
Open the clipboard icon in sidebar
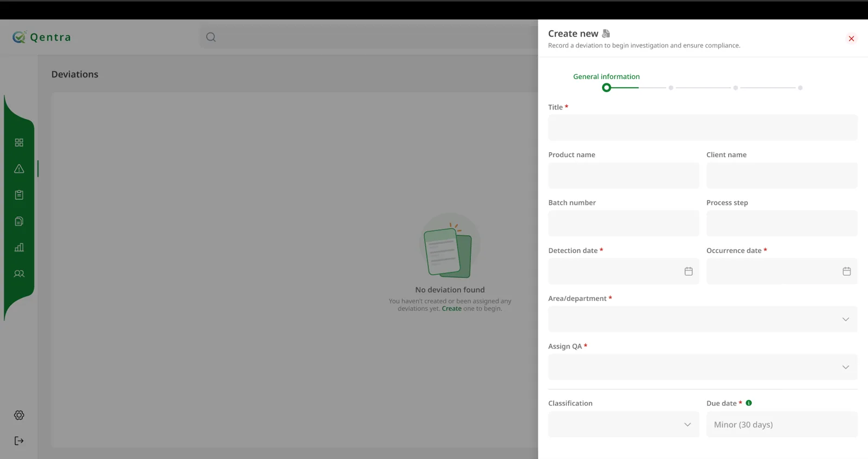click(x=19, y=195)
